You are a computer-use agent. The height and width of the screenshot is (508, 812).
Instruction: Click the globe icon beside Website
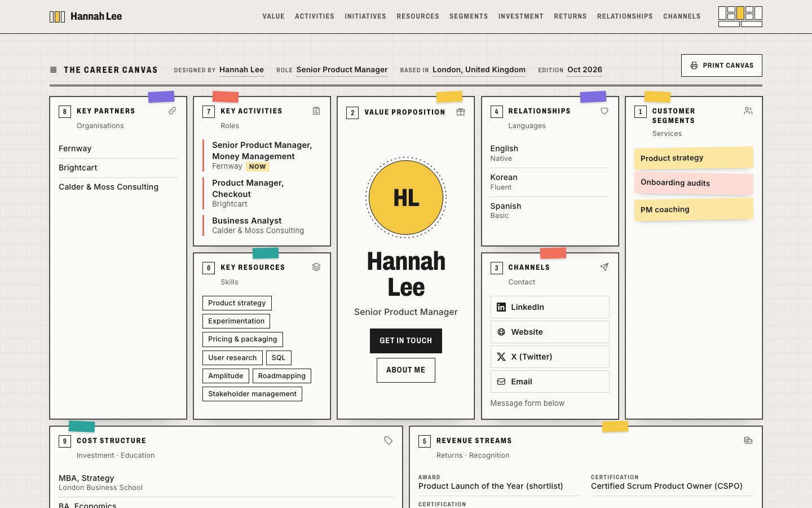click(x=501, y=332)
